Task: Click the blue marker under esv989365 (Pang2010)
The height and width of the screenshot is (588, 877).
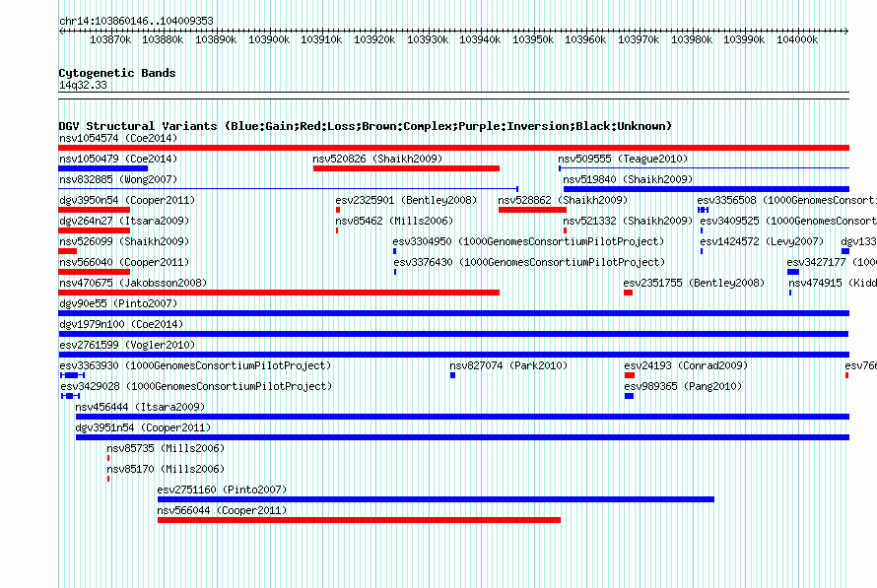Action: coord(630,396)
